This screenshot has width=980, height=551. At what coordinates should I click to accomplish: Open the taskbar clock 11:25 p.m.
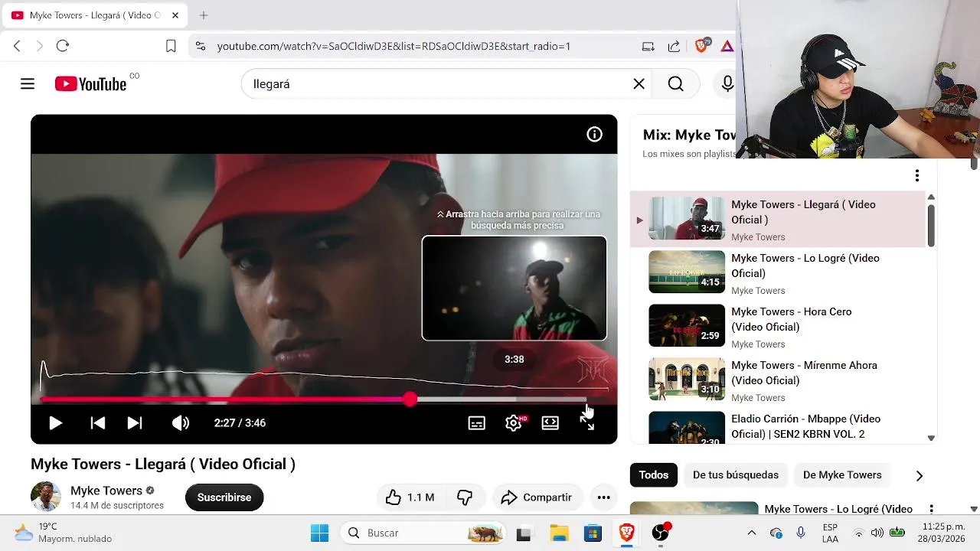point(941,533)
